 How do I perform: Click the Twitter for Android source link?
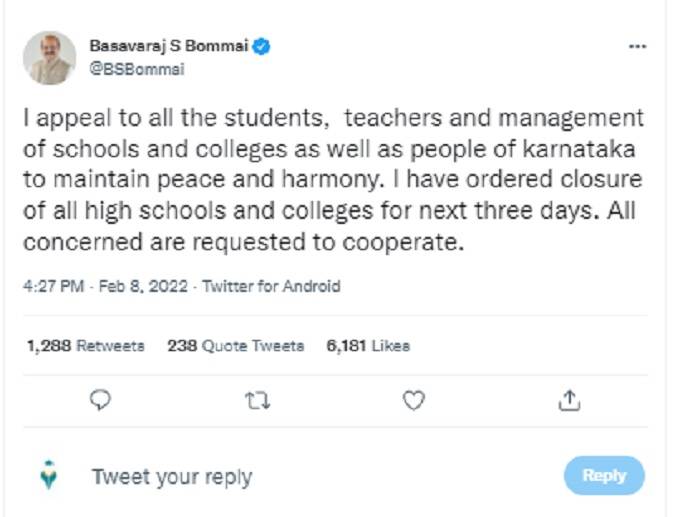click(272, 286)
